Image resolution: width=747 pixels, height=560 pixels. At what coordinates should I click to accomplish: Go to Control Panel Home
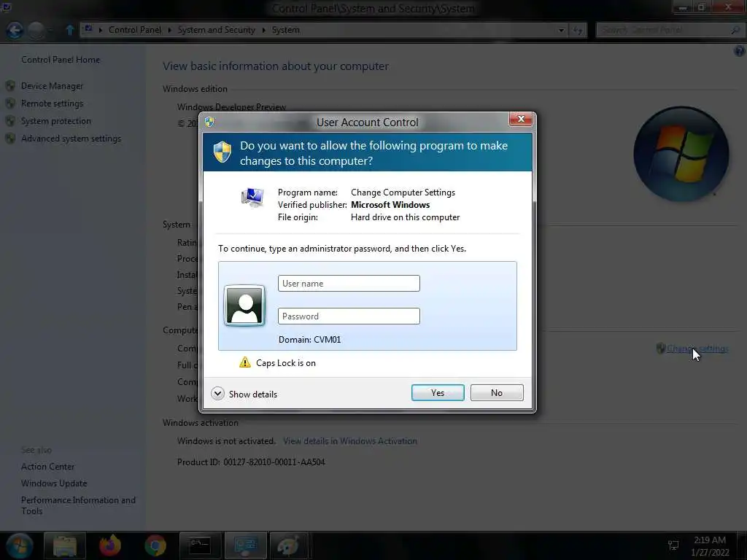pos(61,60)
